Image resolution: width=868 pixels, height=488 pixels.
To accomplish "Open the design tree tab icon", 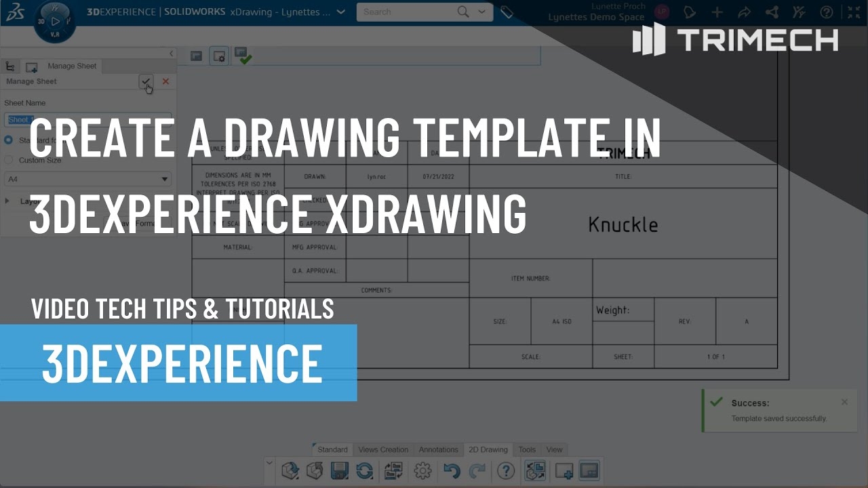I will (10, 66).
